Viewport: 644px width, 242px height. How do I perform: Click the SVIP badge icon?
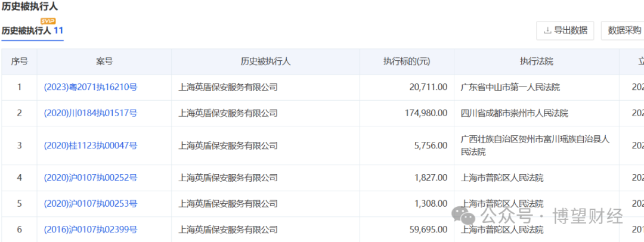48,21
